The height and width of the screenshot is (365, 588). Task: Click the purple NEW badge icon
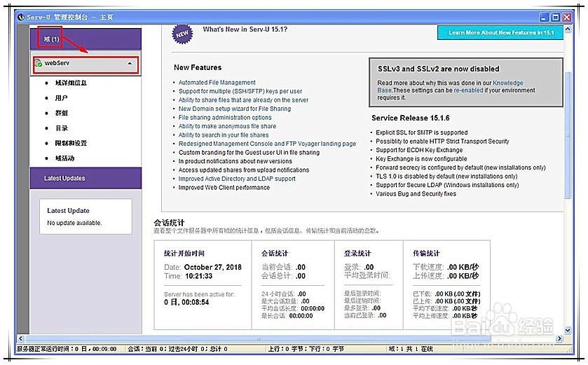point(182,34)
